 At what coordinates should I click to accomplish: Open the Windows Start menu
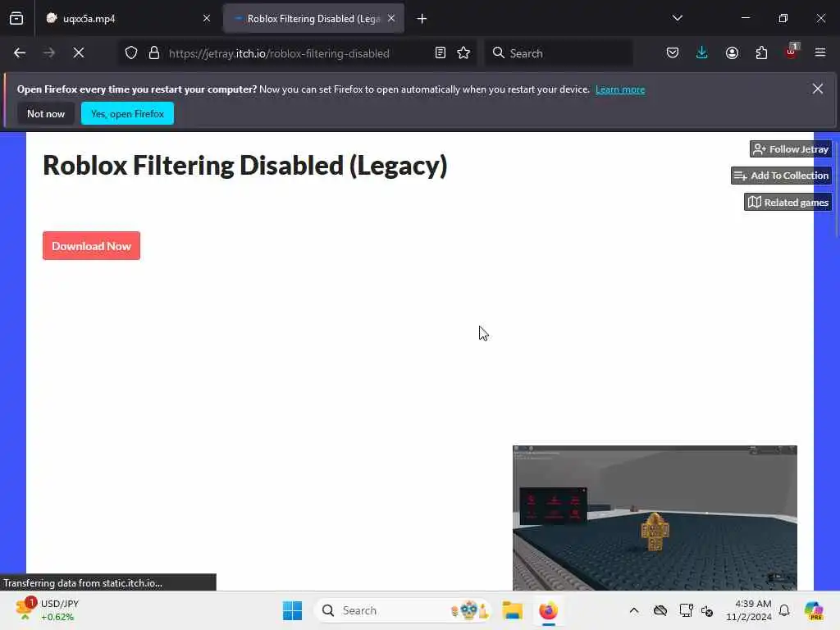pyautogui.click(x=293, y=610)
